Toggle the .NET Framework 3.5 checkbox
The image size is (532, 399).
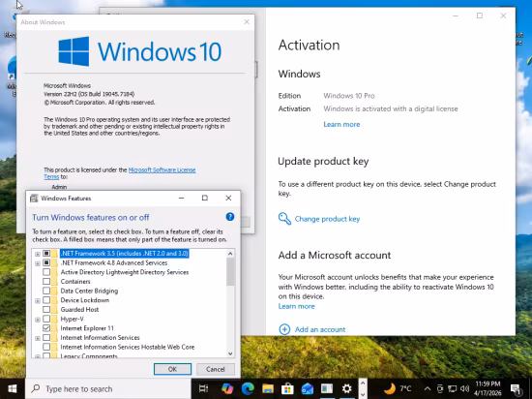[46, 254]
